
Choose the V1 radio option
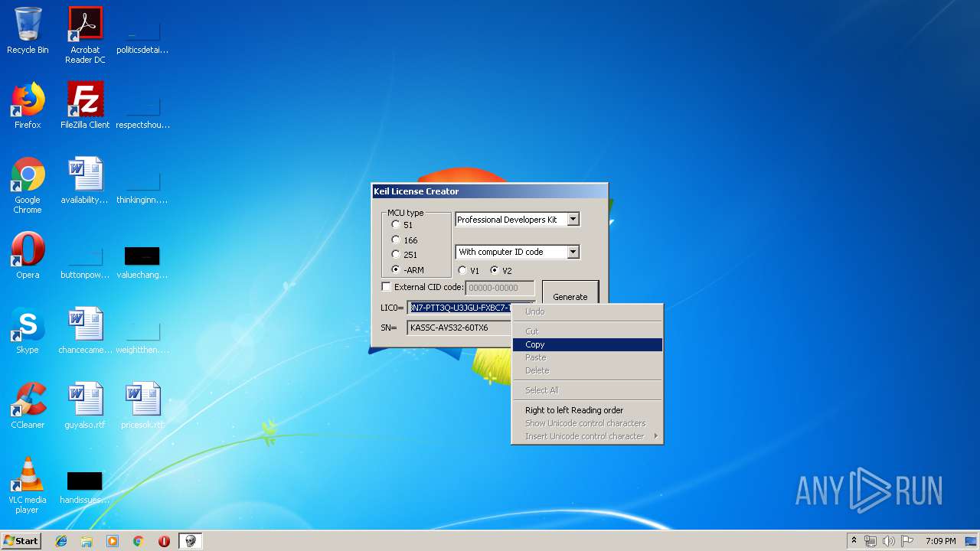[462, 271]
